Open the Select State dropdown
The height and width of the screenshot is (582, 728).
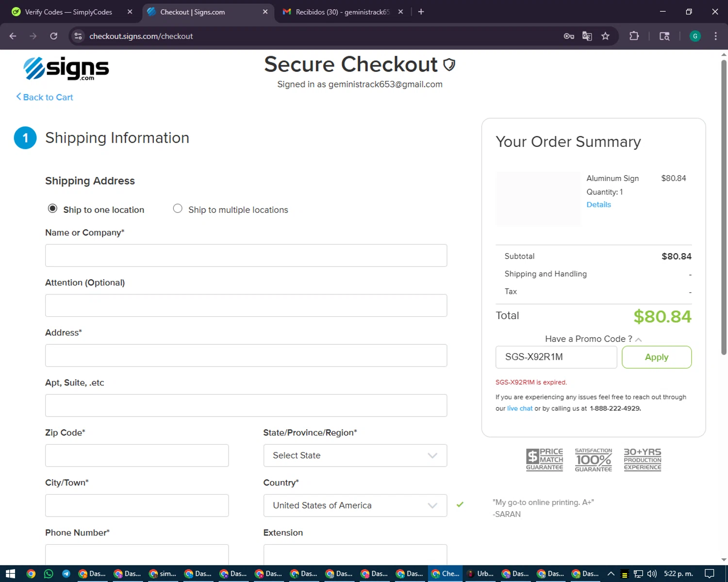point(355,455)
